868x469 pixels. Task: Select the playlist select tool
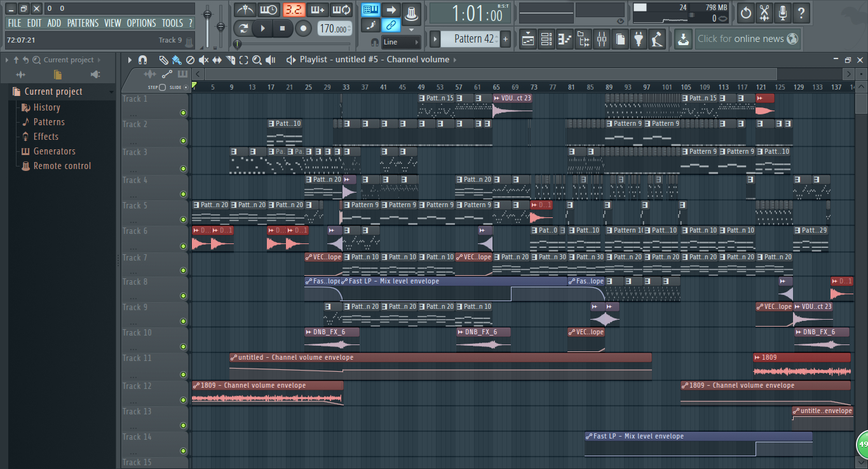[243, 60]
